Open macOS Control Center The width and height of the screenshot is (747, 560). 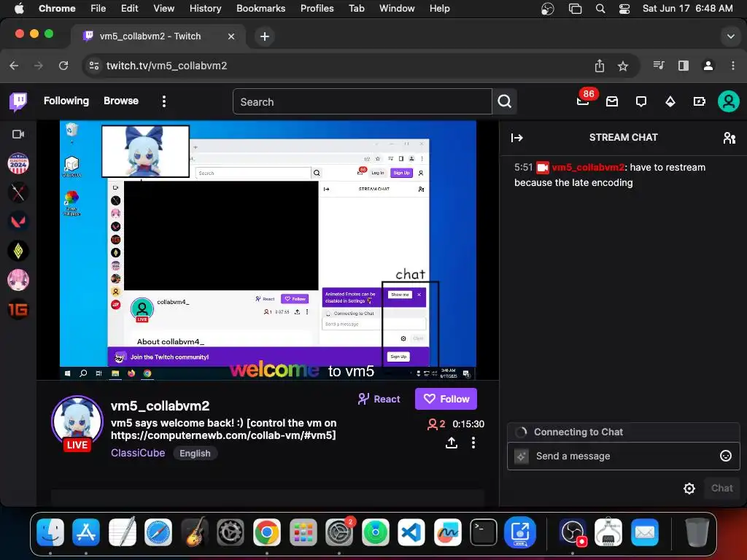pos(624,9)
